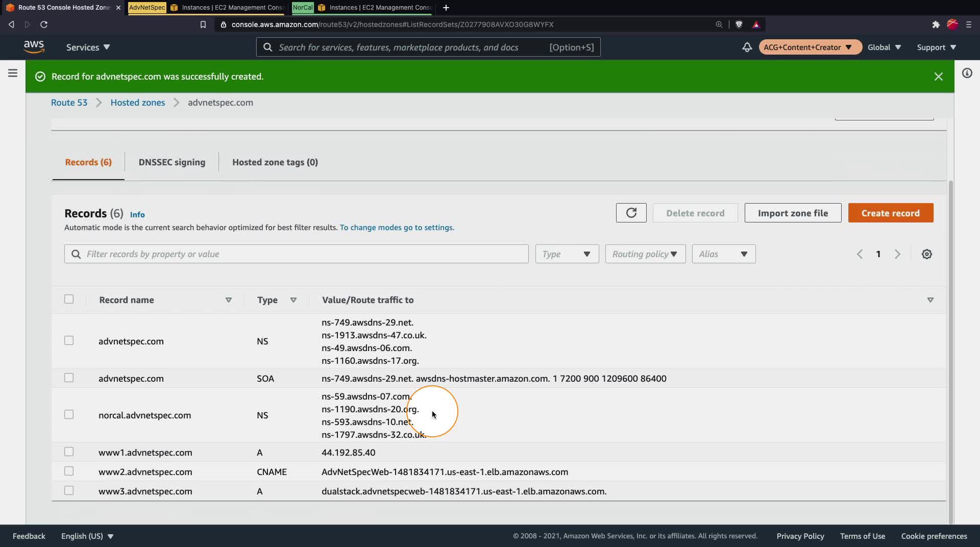
Task: Select the advnetspec.com NS record checkbox
Action: click(x=69, y=341)
